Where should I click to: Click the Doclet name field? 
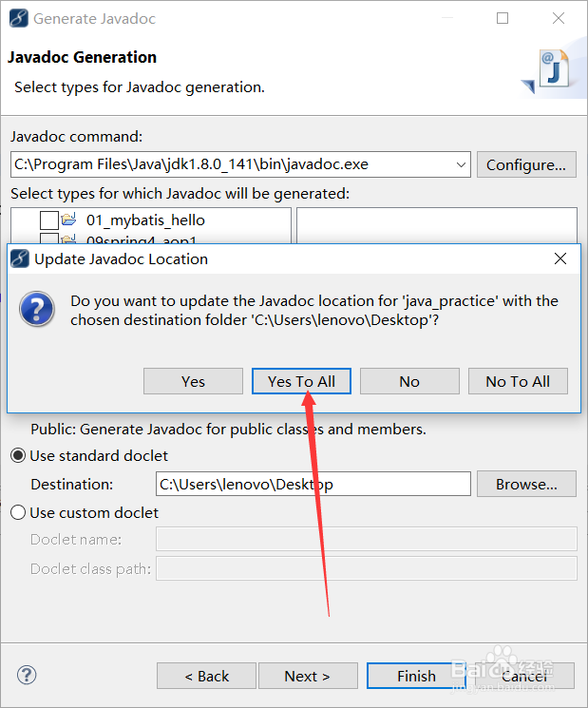[367, 539]
